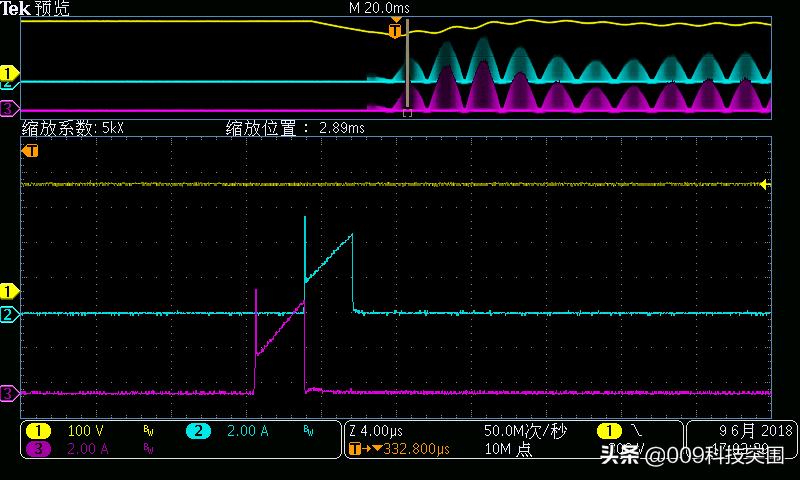Click the falling-edge trigger slope icon
This screenshot has width=800, height=480.
636,431
